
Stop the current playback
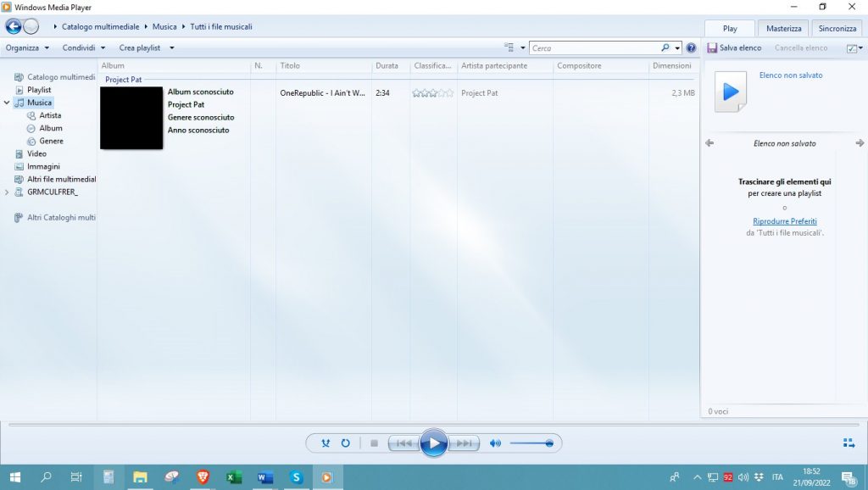(x=373, y=443)
